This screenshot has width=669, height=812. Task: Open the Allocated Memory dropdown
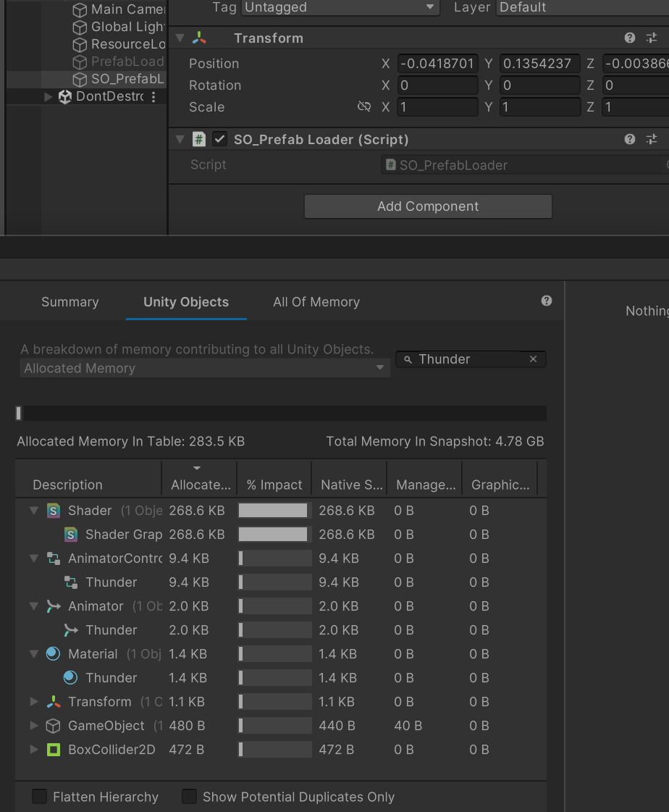tap(204, 368)
